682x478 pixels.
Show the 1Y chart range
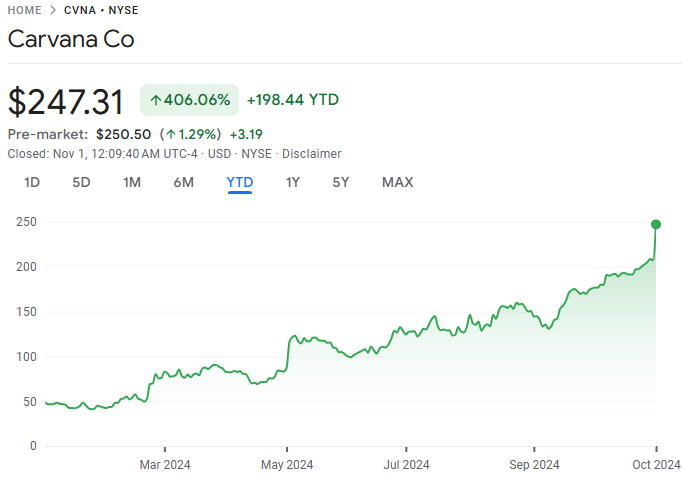(293, 182)
